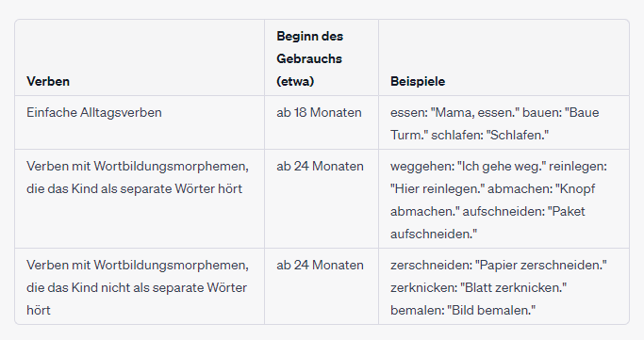This screenshot has height=340, width=644.
Task: Click the example 'Bild bemalen.'
Action: 491,310
